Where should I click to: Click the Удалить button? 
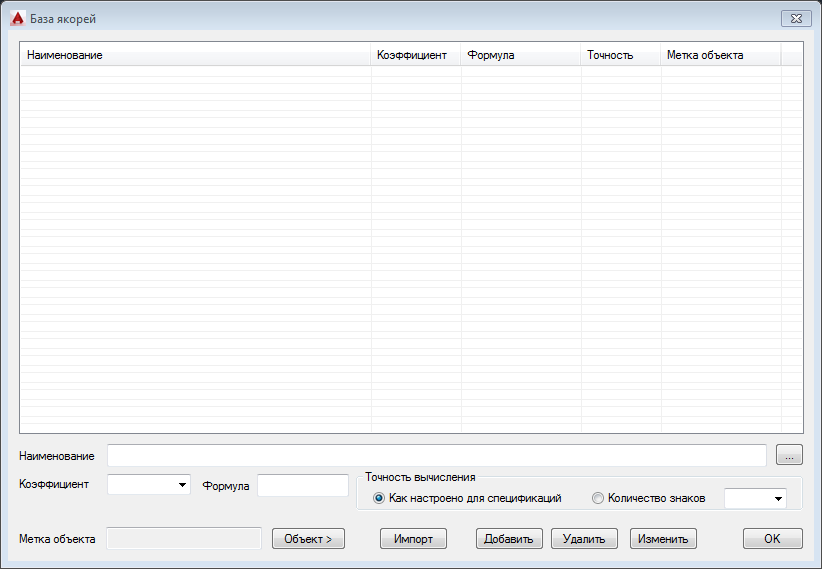[x=584, y=539]
